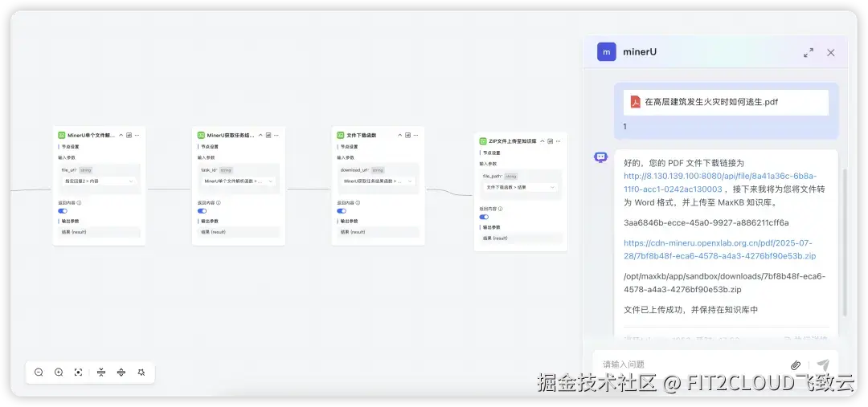Screen dimensions: 868x407
Task: Click the chatbot avatar beside the reply
Action: tap(600, 157)
